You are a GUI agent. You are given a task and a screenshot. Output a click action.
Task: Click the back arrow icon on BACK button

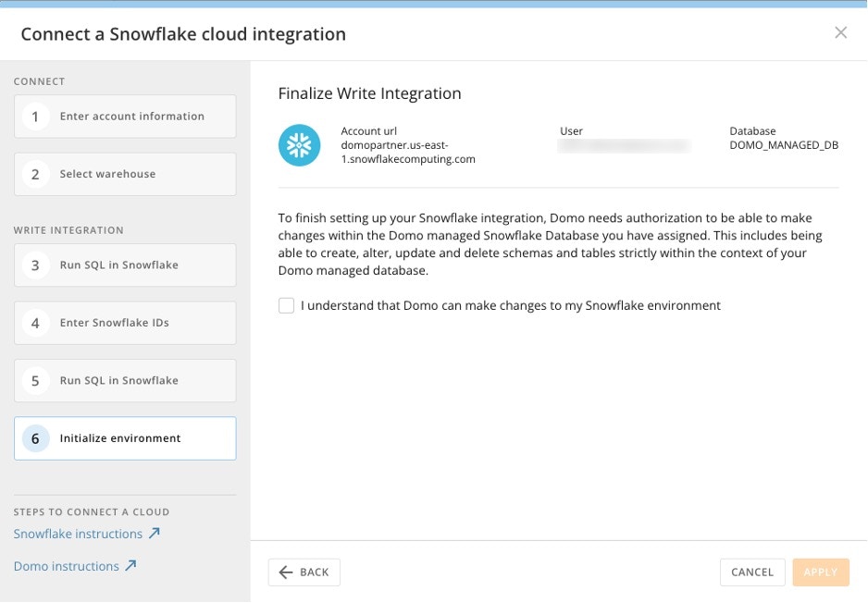pos(285,572)
